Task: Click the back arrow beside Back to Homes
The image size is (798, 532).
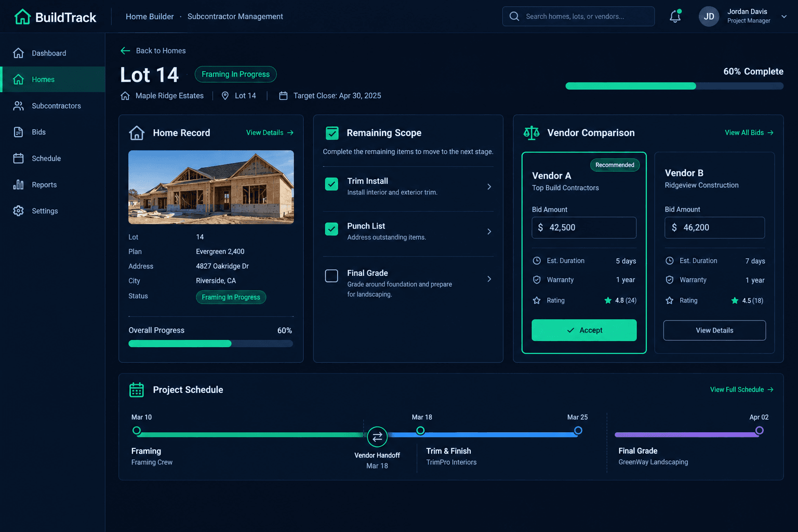Action: pyautogui.click(x=125, y=50)
